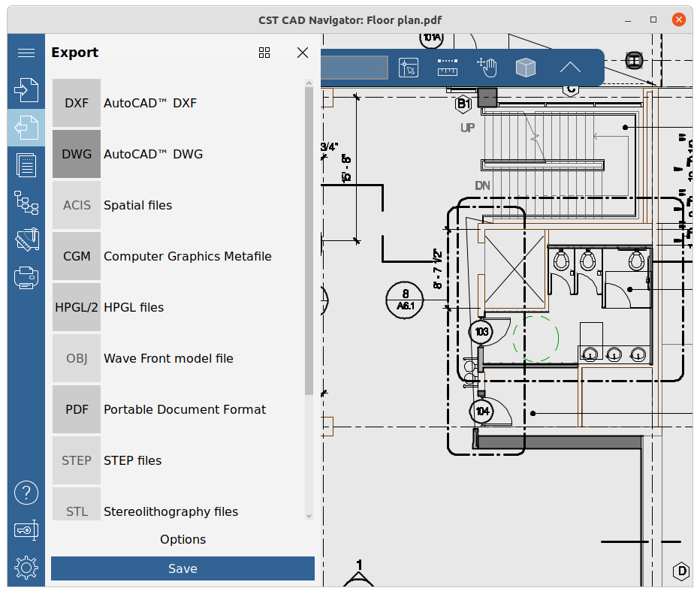Close the Export panel
The height and width of the screenshot is (594, 700).
[303, 53]
